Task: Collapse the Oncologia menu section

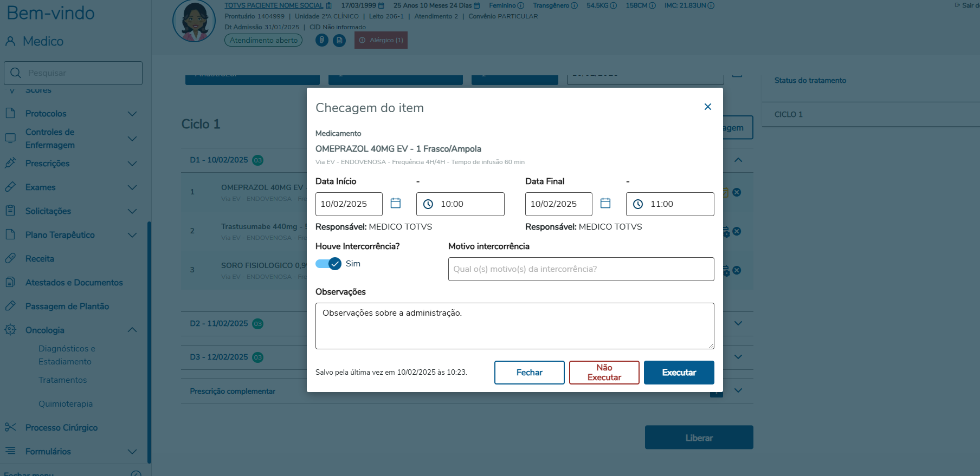Action: tap(132, 330)
